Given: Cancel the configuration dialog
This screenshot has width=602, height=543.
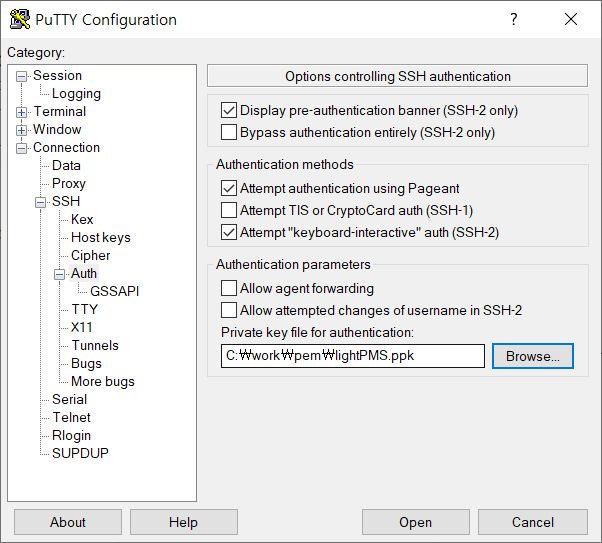Looking at the screenshot, I should [533, 522].
